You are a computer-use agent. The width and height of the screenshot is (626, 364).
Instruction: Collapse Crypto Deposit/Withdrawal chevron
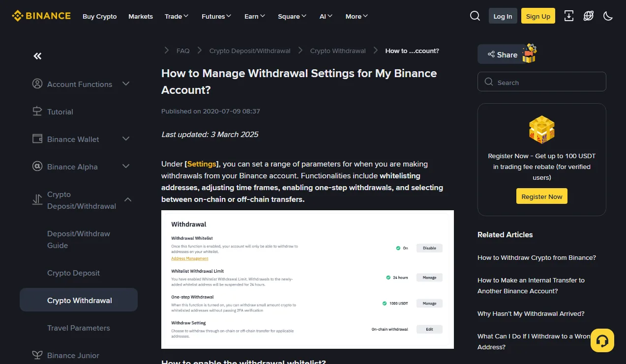point(128,199)
